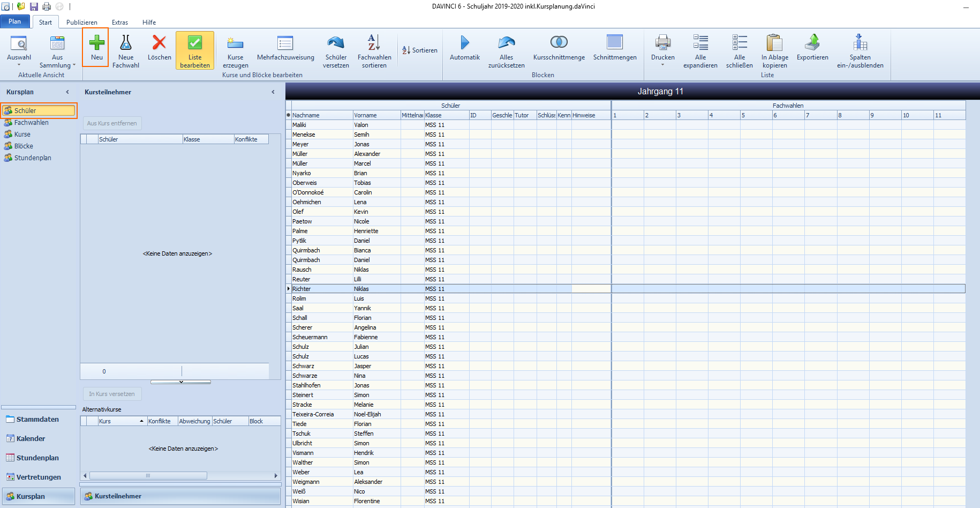This screenshot has height=508, width=980.
Task: Click the Exportieren icon
Action: (x=812, y=42)
